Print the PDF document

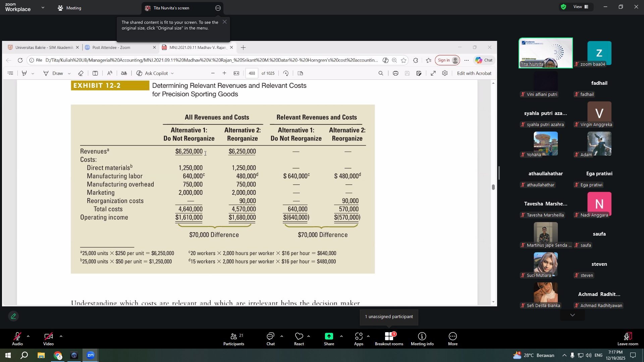click(x=395, y=73)
